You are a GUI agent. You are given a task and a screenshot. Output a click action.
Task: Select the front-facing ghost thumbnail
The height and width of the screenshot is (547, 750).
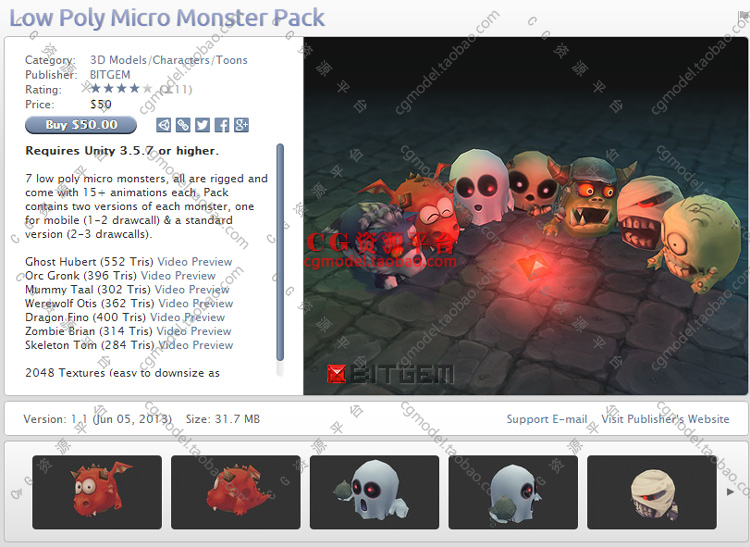pos(375,492)
